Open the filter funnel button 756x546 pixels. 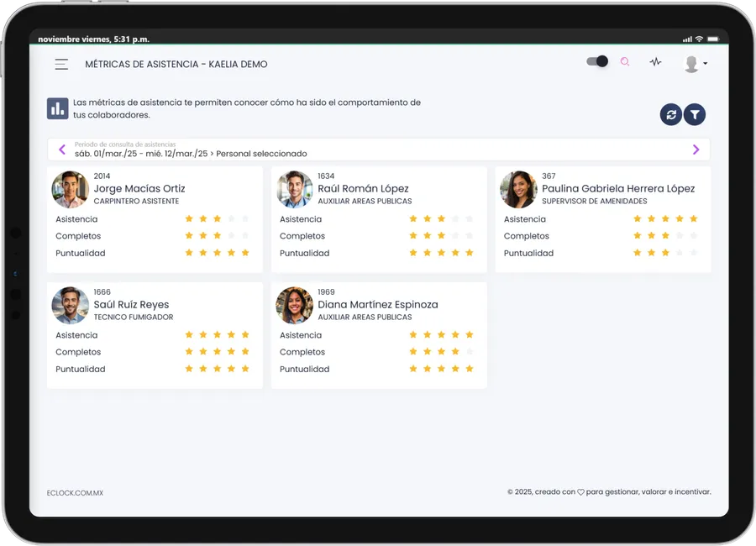point(695,115)
